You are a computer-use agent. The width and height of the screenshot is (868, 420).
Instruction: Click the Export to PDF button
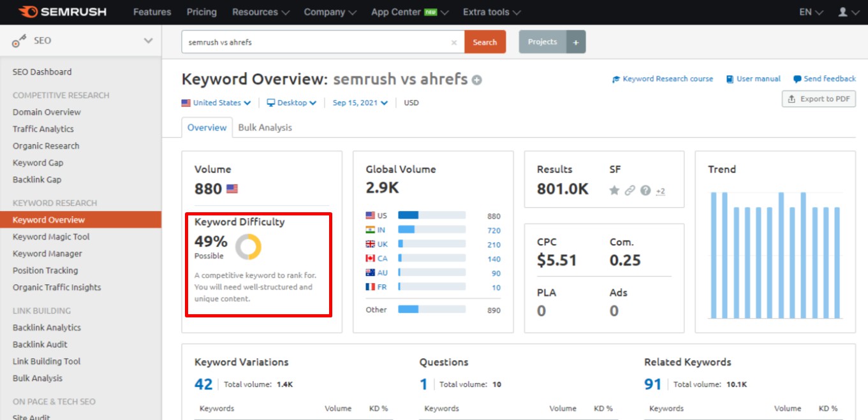coord(818,99)
